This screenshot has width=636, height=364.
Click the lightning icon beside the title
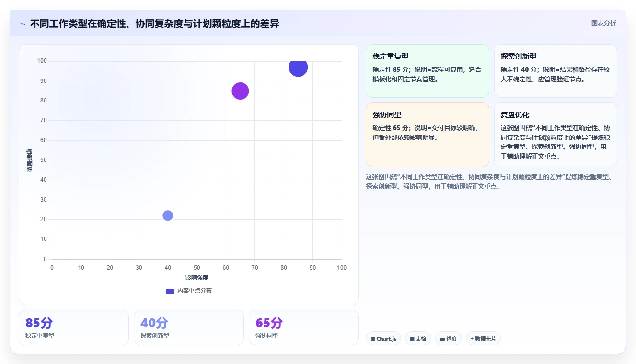click(23, 23)
